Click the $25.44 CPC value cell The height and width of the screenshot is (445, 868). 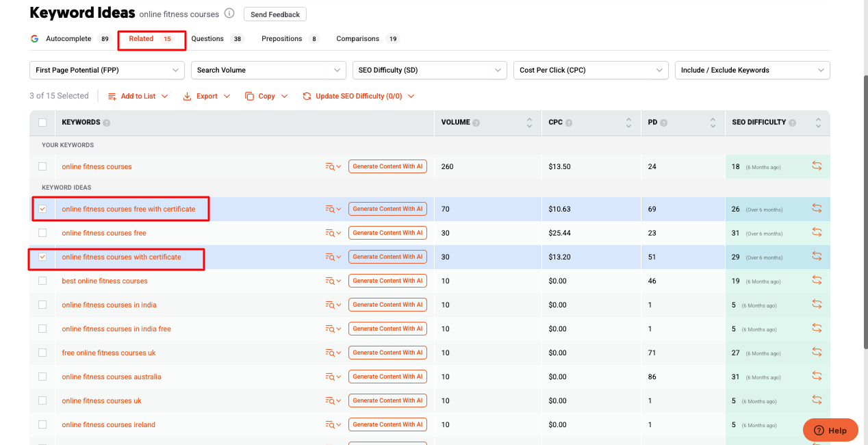click(x=561, y=233)
